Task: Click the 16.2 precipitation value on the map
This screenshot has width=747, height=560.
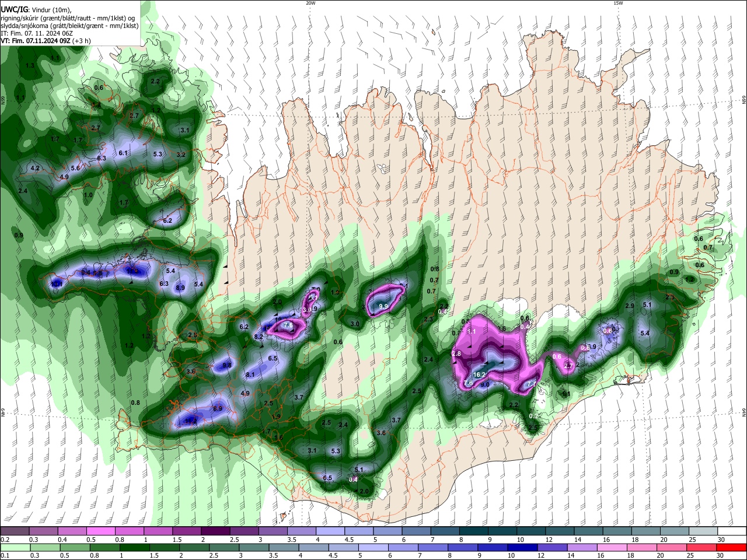Action: pyautogui.click(x=480, y=374)
